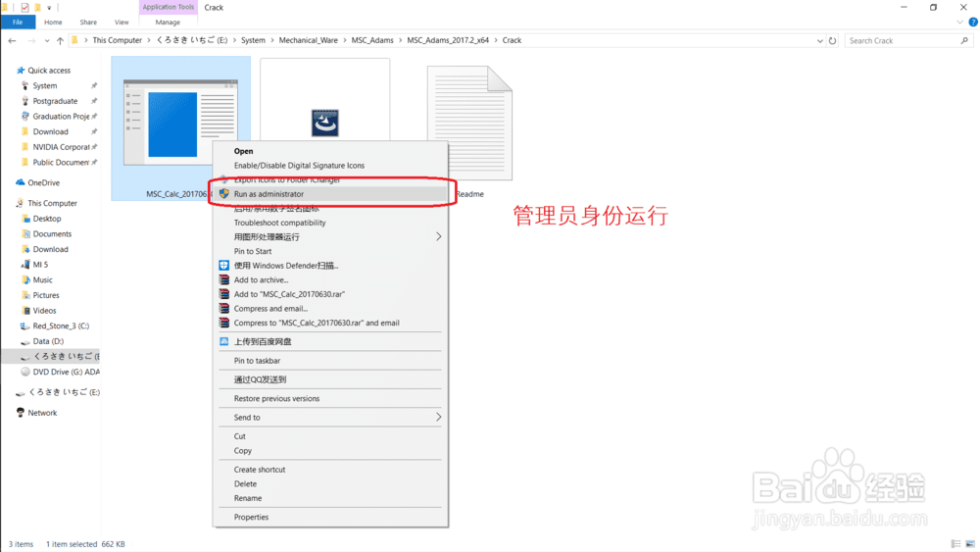Click the search magnifier icon
The height and width of the screenshot is (552, 980).
click(x=964, y=40)
